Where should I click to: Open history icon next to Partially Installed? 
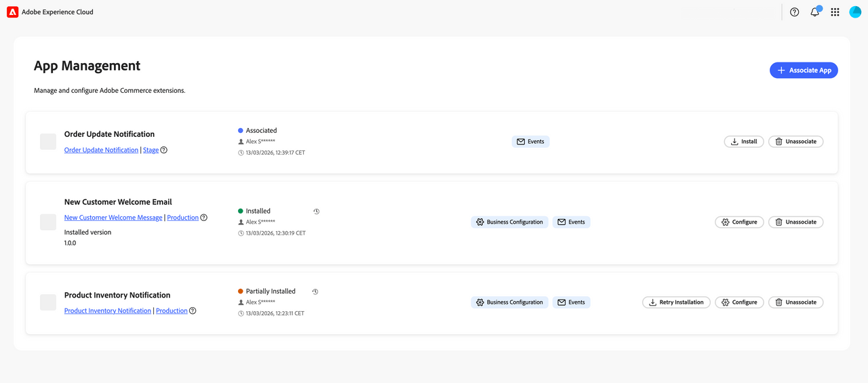(x=315, y=291)
